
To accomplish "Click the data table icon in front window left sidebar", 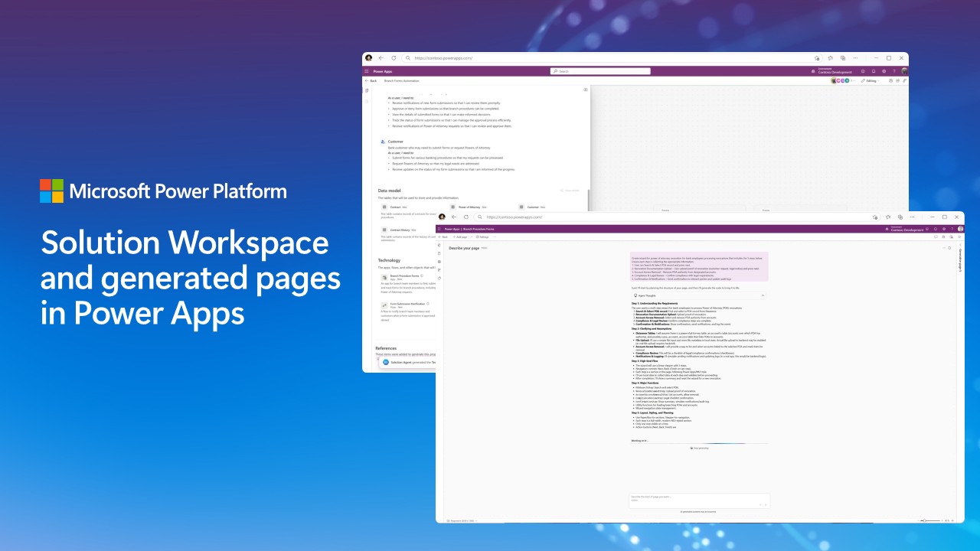I will (x=439, y=262).
